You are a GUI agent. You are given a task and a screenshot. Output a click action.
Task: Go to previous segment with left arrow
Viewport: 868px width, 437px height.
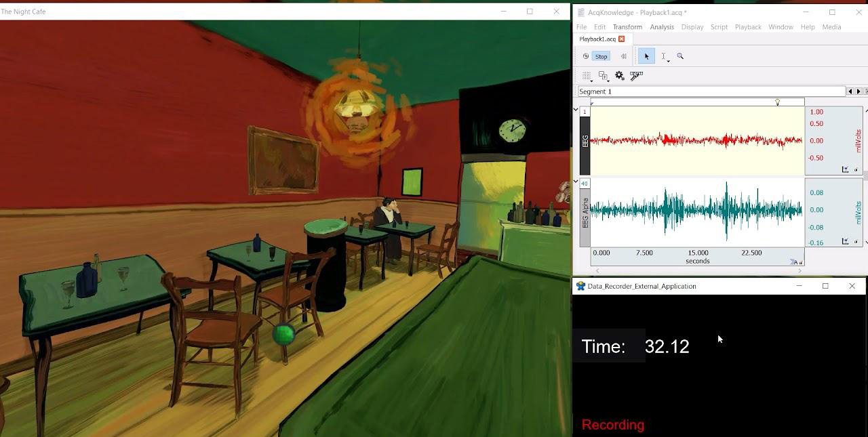click(x=850, y=91)
